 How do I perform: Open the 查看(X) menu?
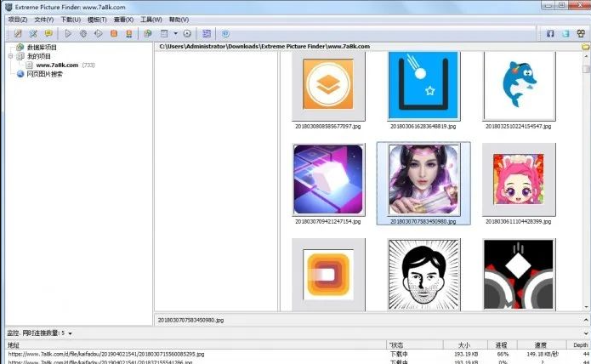pyautogui.click(x=123, y=20)
